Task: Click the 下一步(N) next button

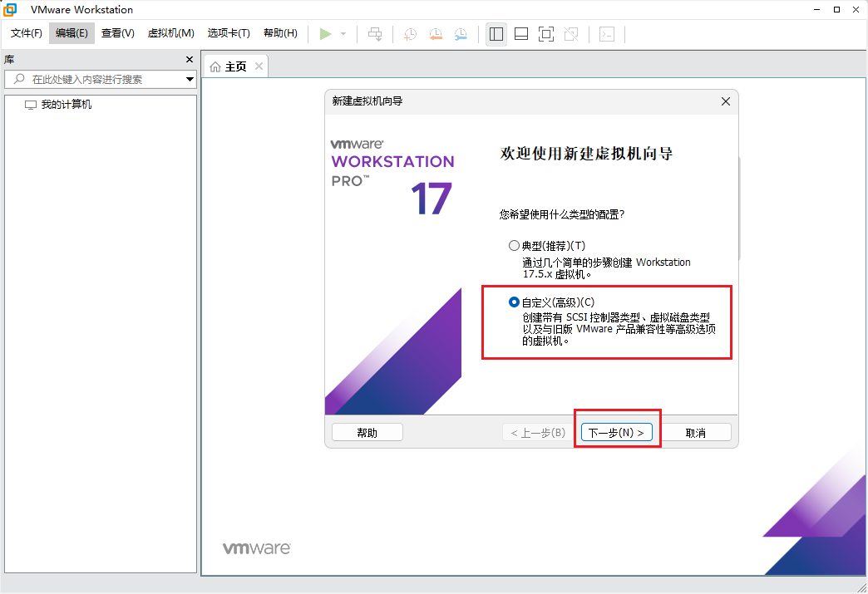Action: 616,433
